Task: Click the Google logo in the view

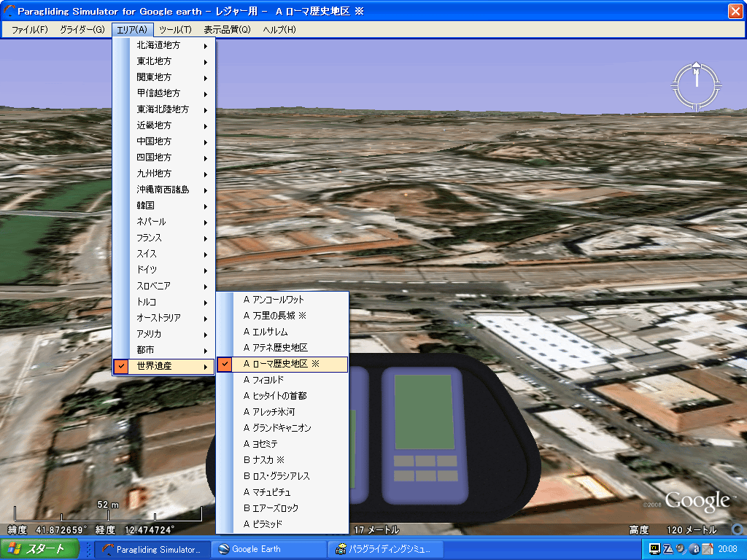Action: tap(697, 502)
